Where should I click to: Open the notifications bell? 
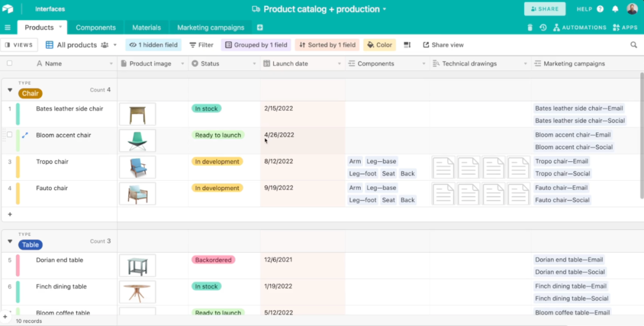click(615, 9)
